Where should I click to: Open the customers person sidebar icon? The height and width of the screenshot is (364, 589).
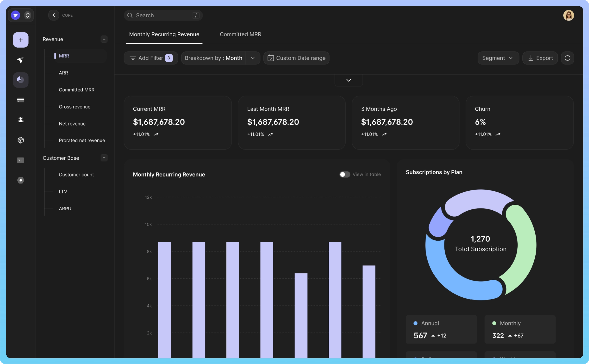21,120
